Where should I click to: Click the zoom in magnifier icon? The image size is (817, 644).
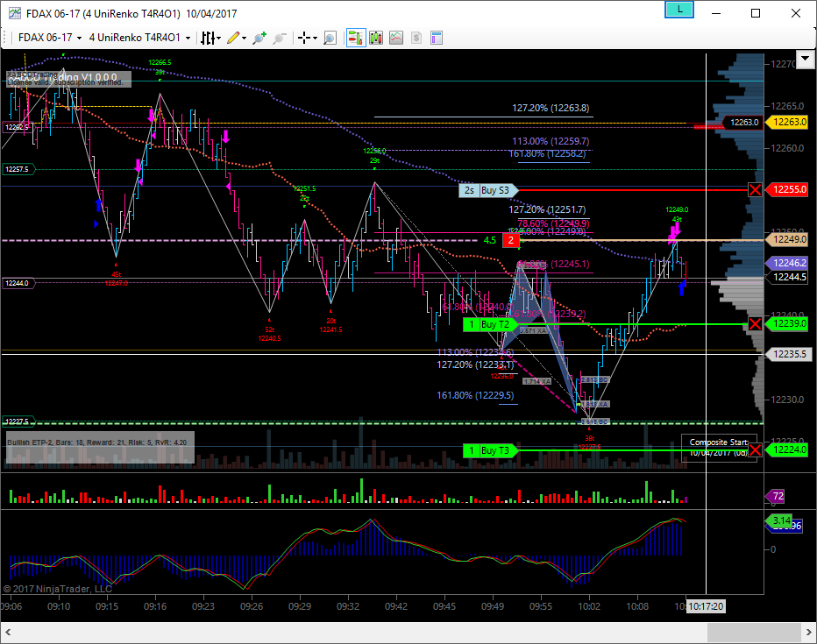point(259,38)
